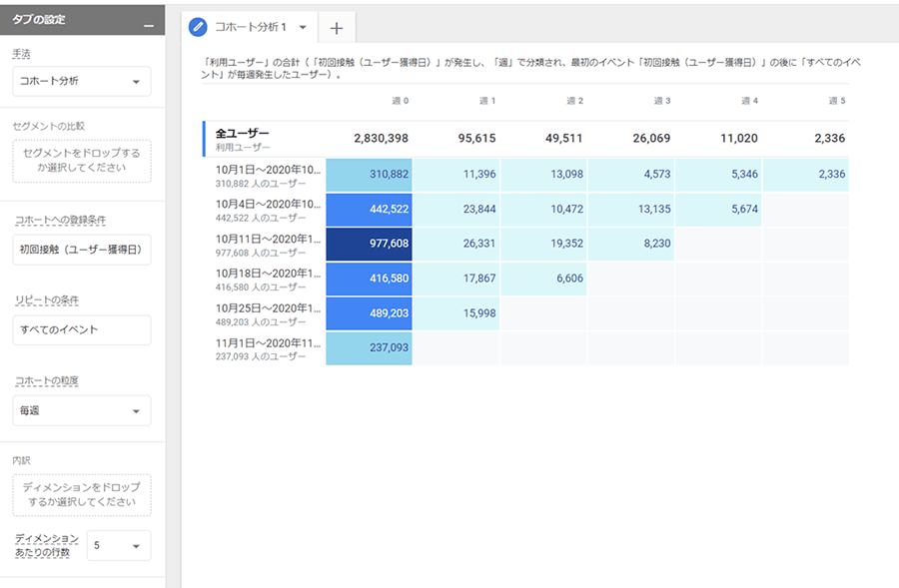This screenshot has width=899, height=588.
Task: Click the cell with value 23,844
Action: click(x=456, y=210)
